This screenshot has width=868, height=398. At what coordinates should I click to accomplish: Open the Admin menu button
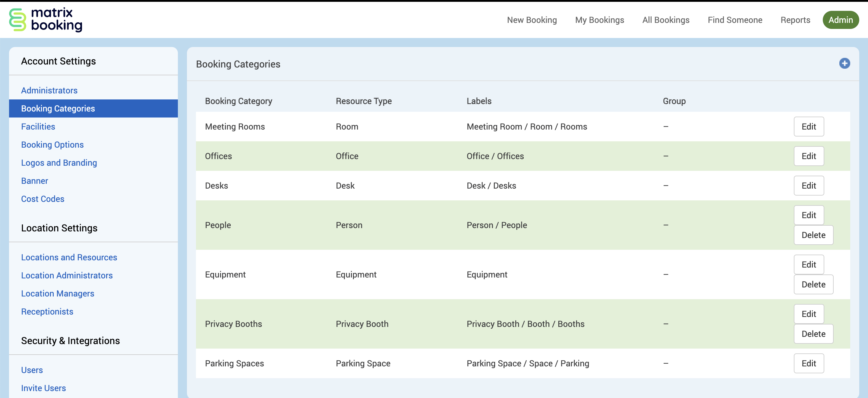(840, 20)
